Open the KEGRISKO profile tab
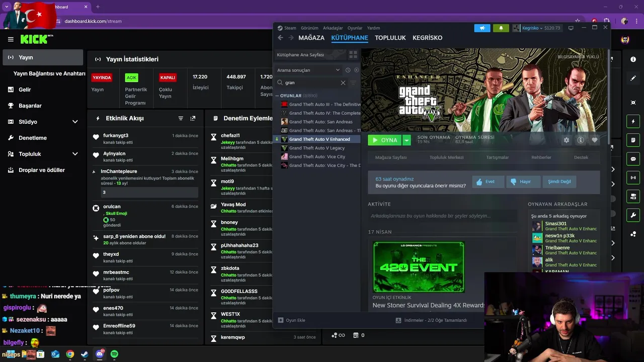 427,38
